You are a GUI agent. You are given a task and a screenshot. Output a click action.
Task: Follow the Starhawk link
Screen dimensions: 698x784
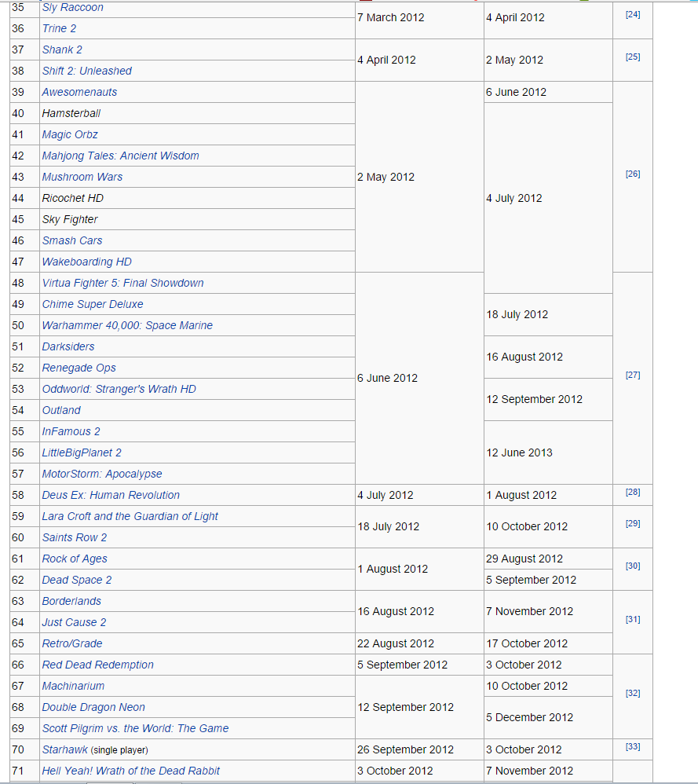(65, 749)
